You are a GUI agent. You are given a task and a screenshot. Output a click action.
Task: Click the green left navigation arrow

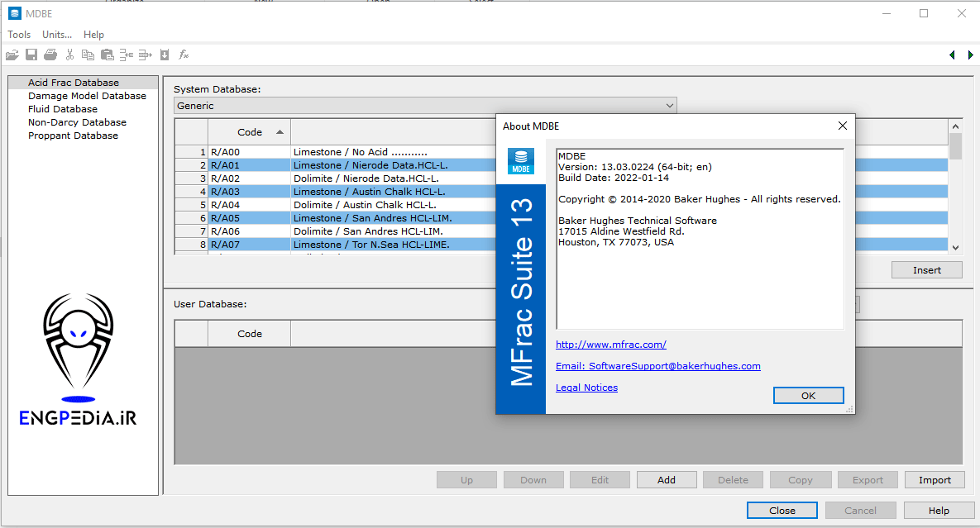coord(952,55)
